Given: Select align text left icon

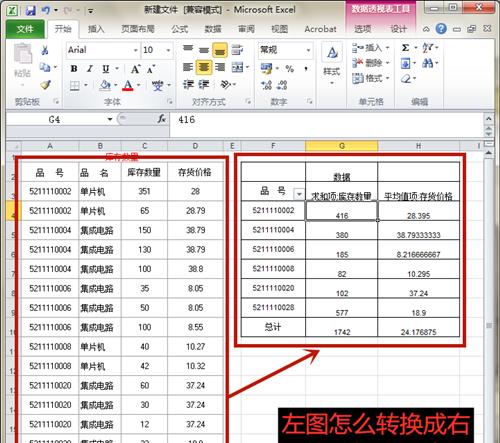Looking at the screenshot, I should tap(188, 67).
